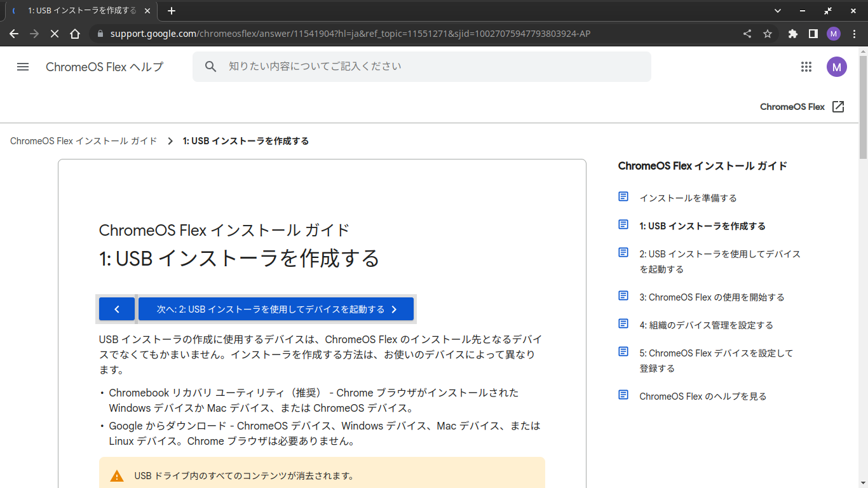Click 次へ: 2: USB インストーラを使用して button

pyautogui.click(x=276, y=309)
